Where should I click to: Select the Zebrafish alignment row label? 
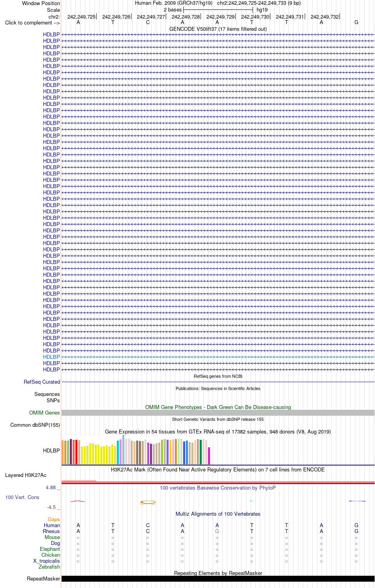tap(49, 567)
